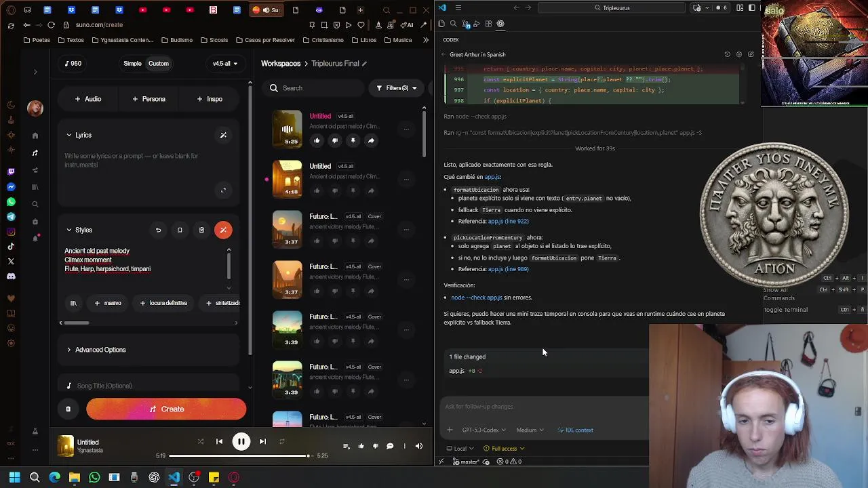Screen dimensions: 868x488
Task: Open VS Code Search view icon
Action: tap(454, 24)
